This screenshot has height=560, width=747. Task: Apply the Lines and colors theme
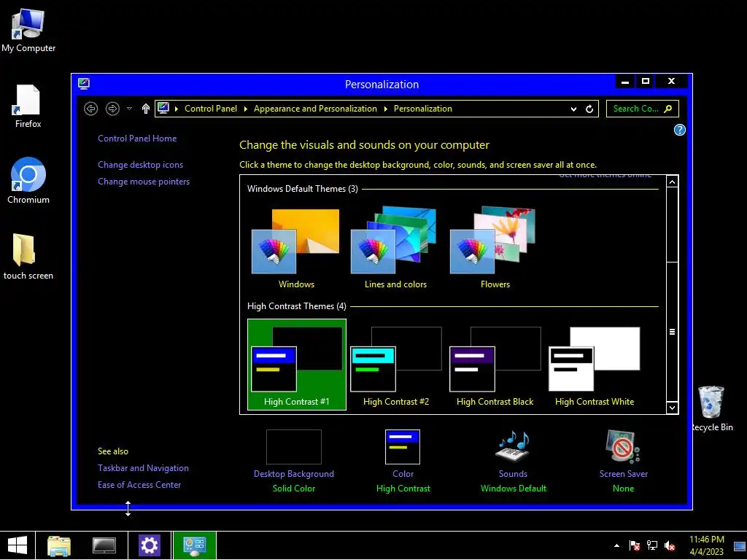pyautogui.click(x=395, y=248)
